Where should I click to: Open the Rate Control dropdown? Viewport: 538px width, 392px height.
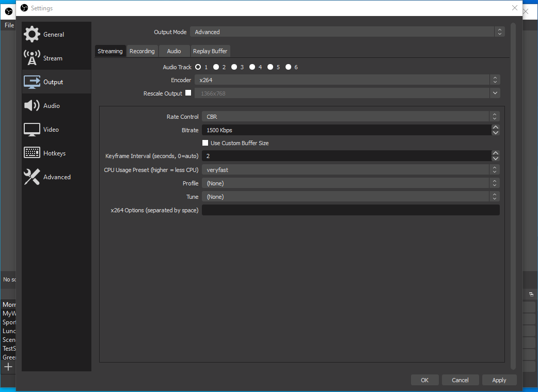click(351, 117)
